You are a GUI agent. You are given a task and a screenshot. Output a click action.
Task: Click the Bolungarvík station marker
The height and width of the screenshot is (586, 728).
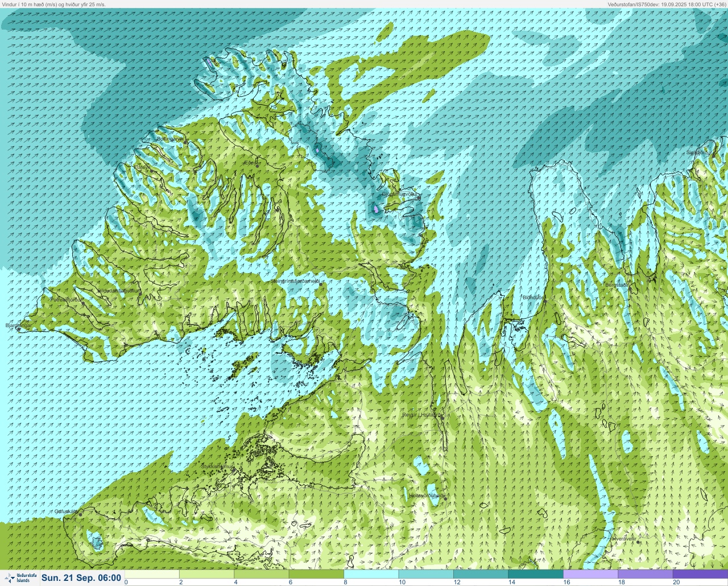pyautogui.click(x=185, y=142)
